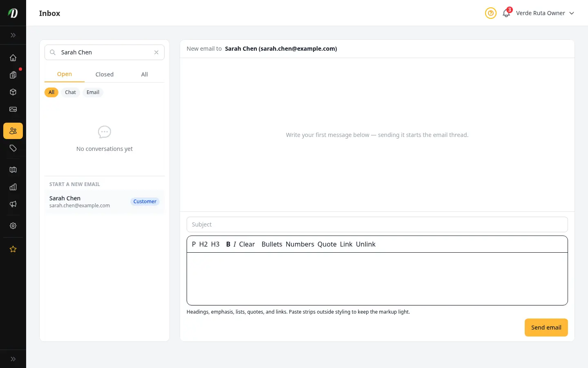Click the Inbox page title
The height and width of the screenshot is (368, 588).
pos(50,13)
